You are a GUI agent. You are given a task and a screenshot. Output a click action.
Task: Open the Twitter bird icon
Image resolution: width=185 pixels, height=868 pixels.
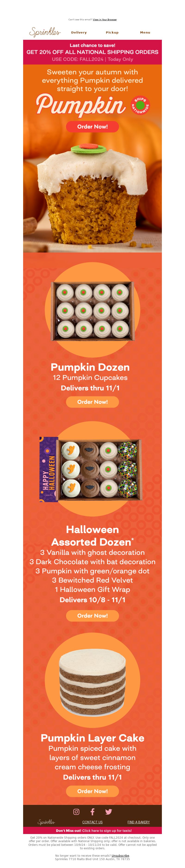click(x=108, y=812)
